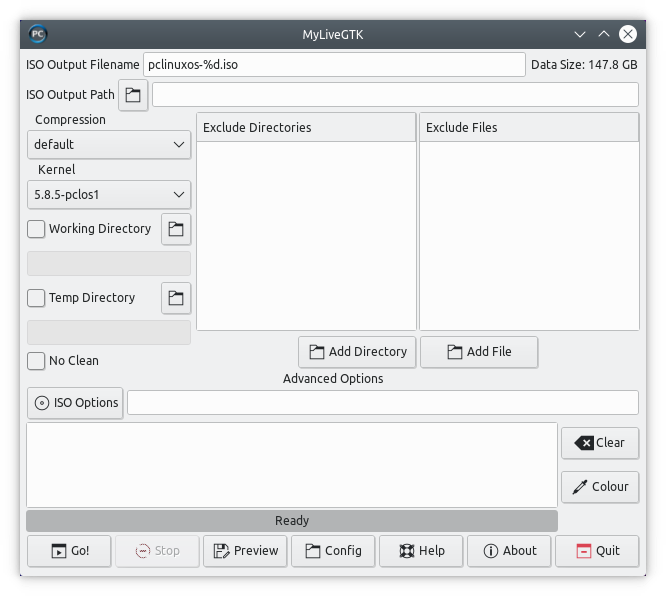Tick the No Clean checkbox
The height and width of the screenshot is (596, 666).
pyautogui.click(x=36, y=361)
